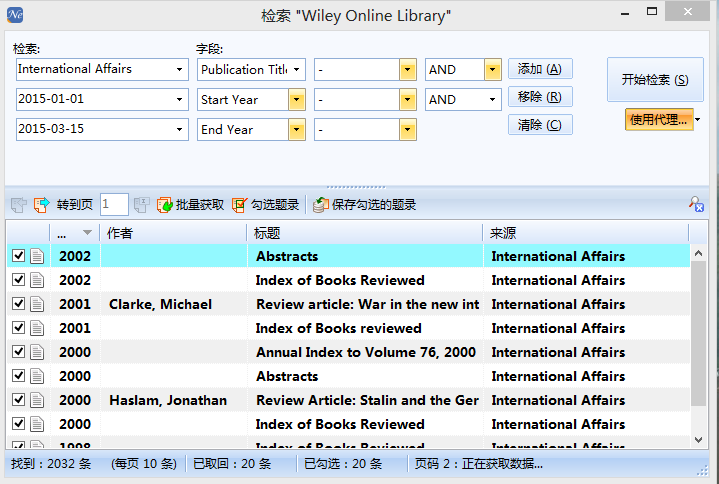Click 勾选题录 check records toolbar button

point(265,205)
